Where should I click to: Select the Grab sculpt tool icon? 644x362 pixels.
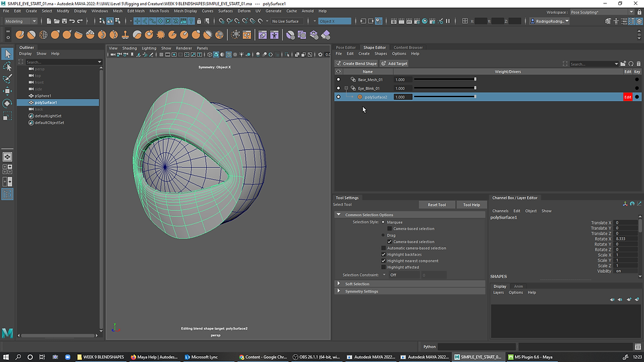tap(55, 35)
